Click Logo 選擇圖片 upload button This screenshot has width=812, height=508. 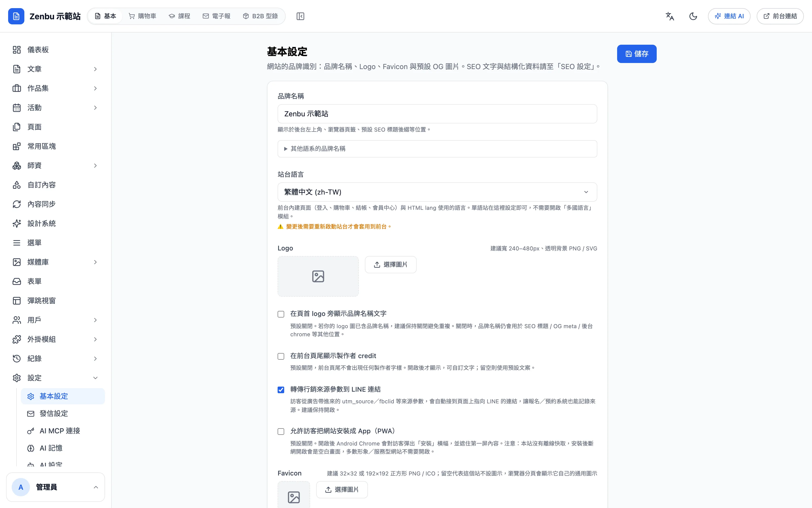[x=391, y=265]
